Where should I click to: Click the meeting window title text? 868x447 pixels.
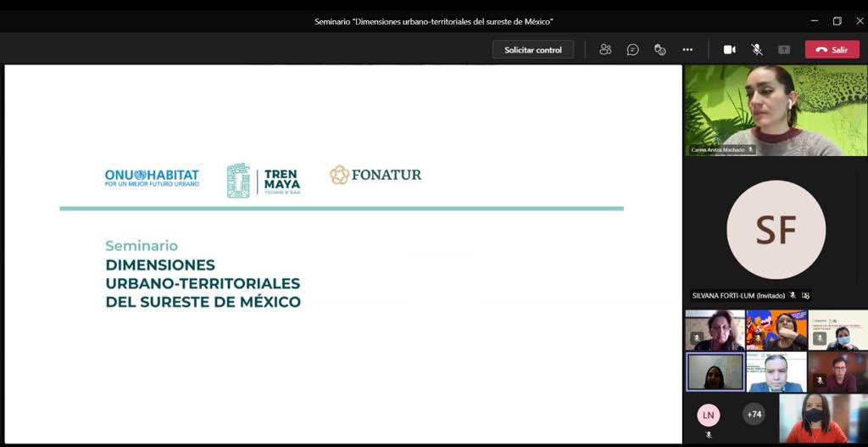coord(434,21)
